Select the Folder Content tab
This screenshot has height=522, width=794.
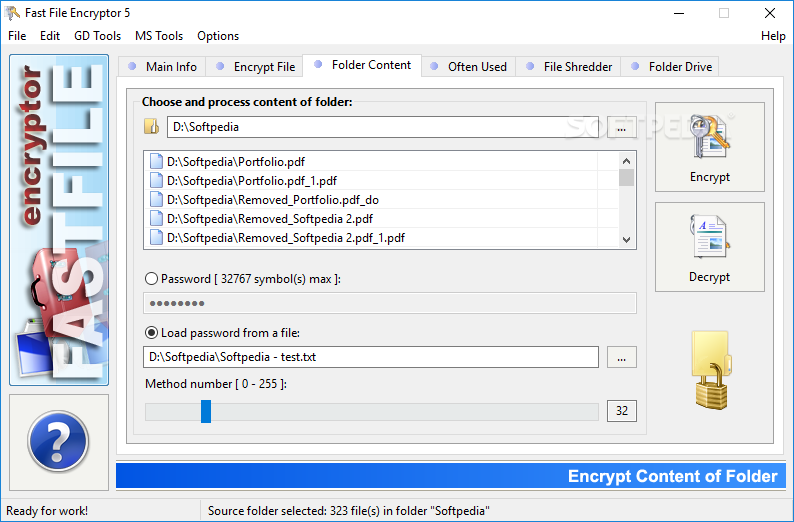362,65
